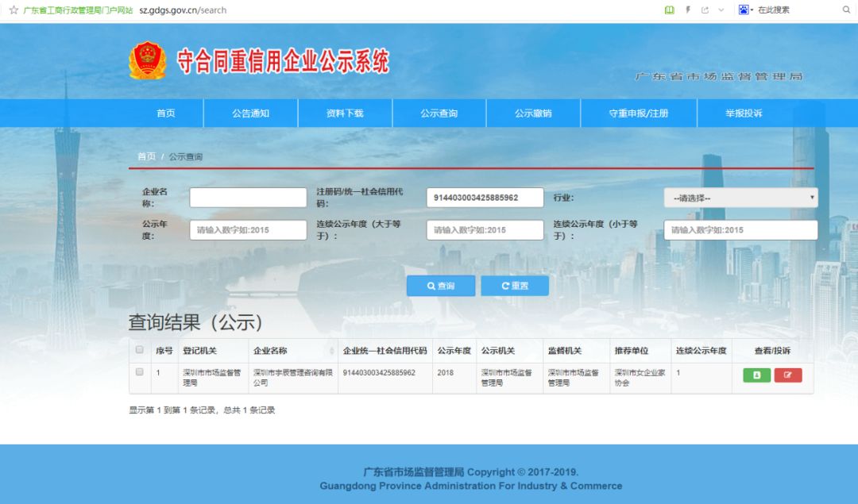Click the Baidu search engine icon
The height and width of the screenshot is (504, 858).
pos(744,10)
